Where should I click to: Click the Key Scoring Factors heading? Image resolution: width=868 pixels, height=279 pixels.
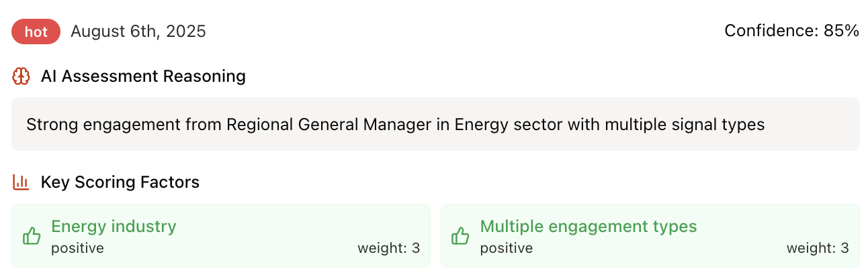tap(120, 182)
